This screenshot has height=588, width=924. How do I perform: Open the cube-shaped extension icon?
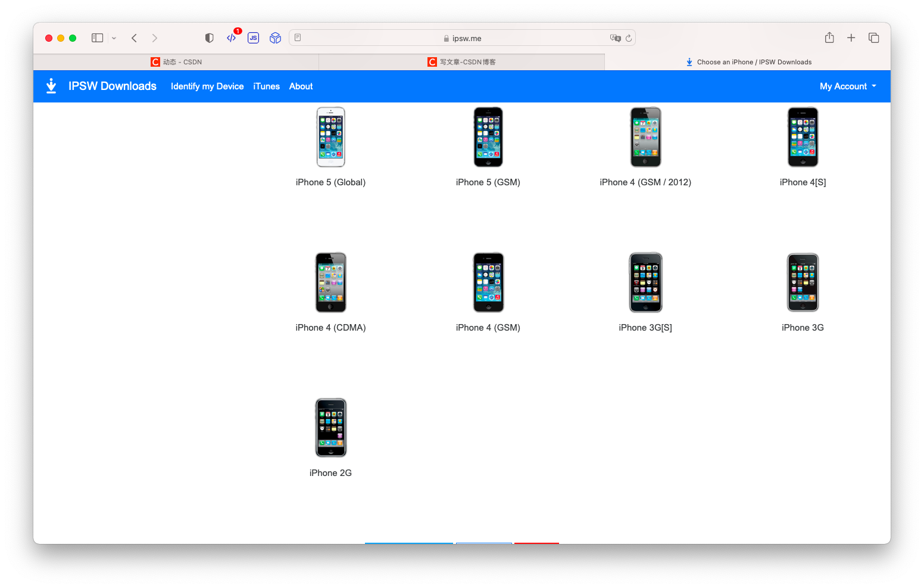pyautogui.click(x=275, y=38)
